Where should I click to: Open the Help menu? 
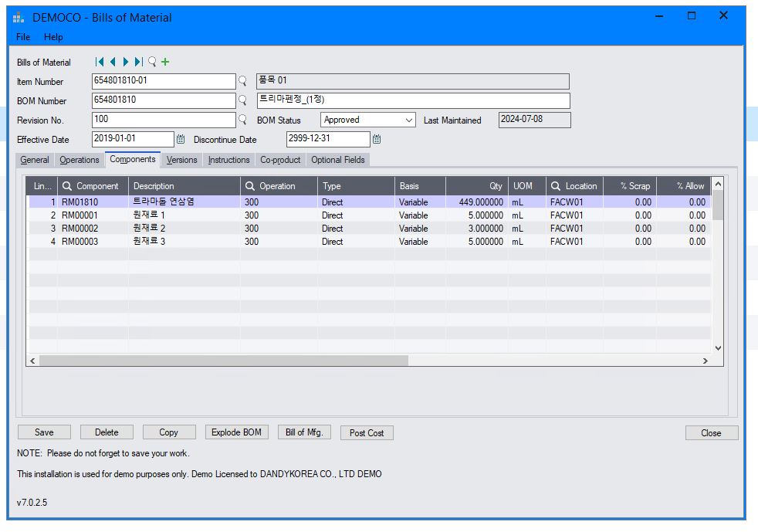point(53,37)
